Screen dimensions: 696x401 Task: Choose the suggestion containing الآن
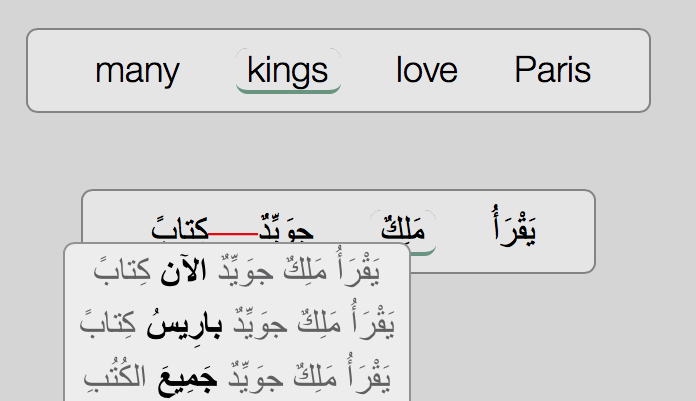tap(237, 270)
